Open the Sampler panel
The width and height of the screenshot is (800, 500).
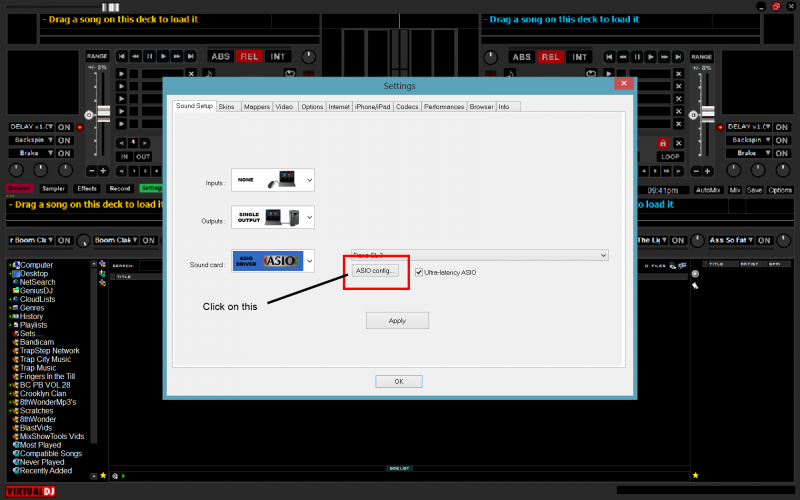pyautogui.click(x=54, y=189)
